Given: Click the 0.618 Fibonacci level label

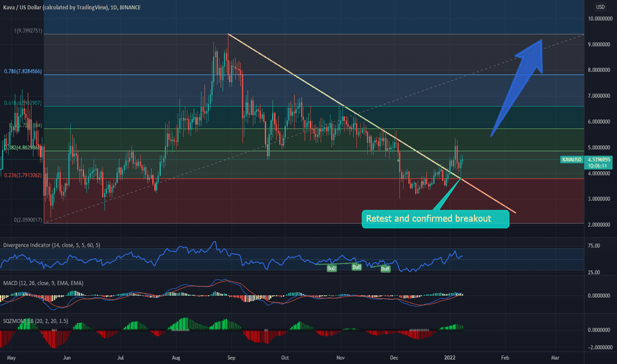Looking at the screenshot, I should pos(23,103).
